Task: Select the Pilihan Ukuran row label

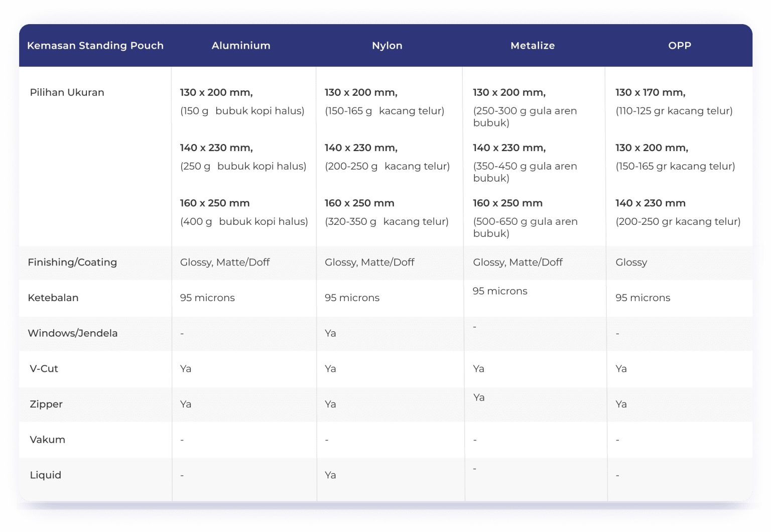Action: [x=67, y=92]
